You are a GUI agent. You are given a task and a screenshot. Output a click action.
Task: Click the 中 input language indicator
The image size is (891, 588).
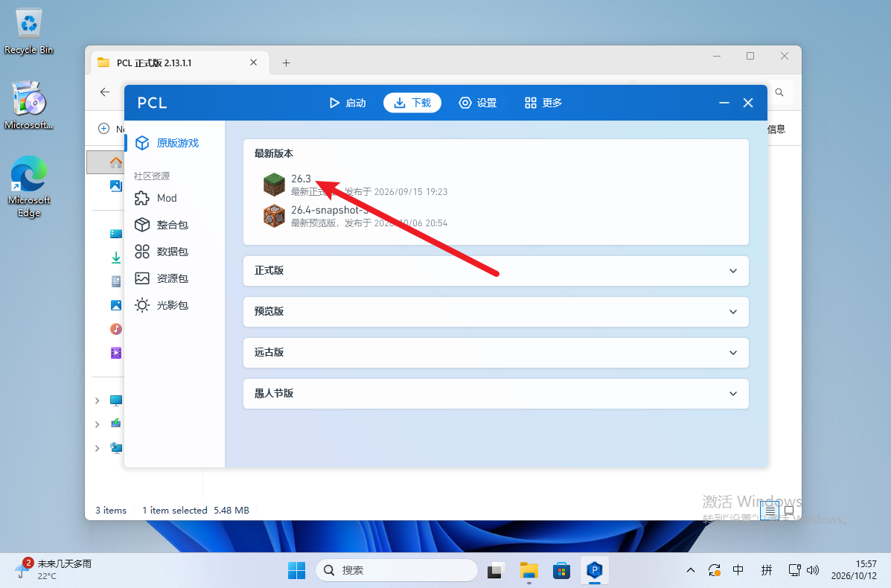[738, 570]
